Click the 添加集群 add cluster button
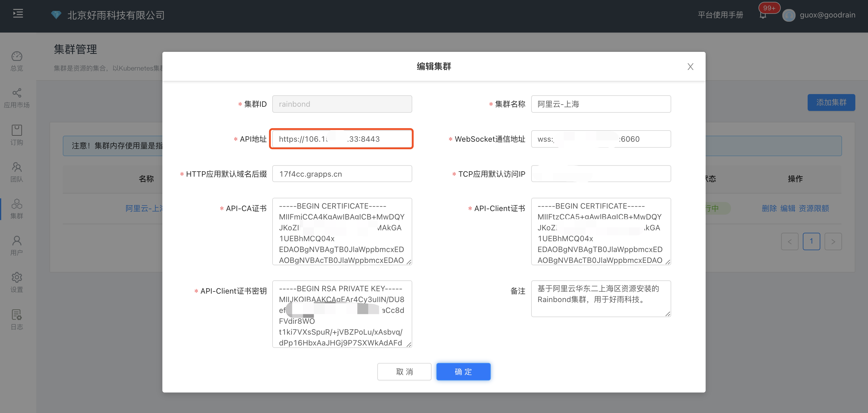Image resolution: width=868 pixels, height=413 pixels. 831,103
